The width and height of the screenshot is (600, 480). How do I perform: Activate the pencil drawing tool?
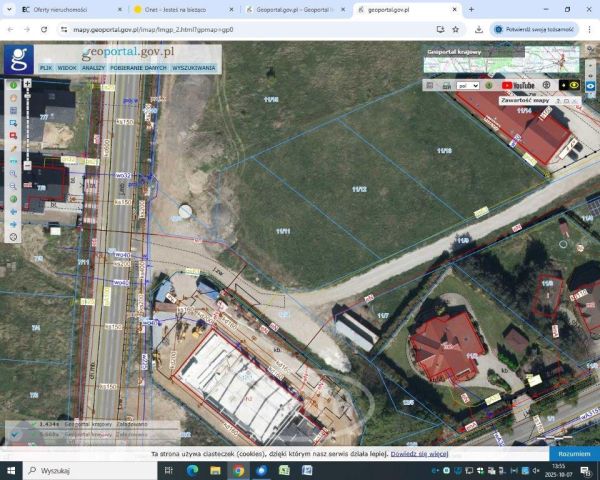[13, 149]
